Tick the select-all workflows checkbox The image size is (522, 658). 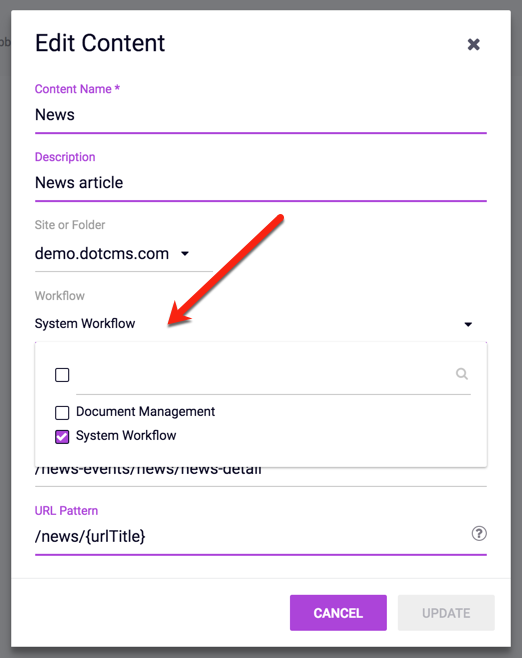tap(62, 375)
